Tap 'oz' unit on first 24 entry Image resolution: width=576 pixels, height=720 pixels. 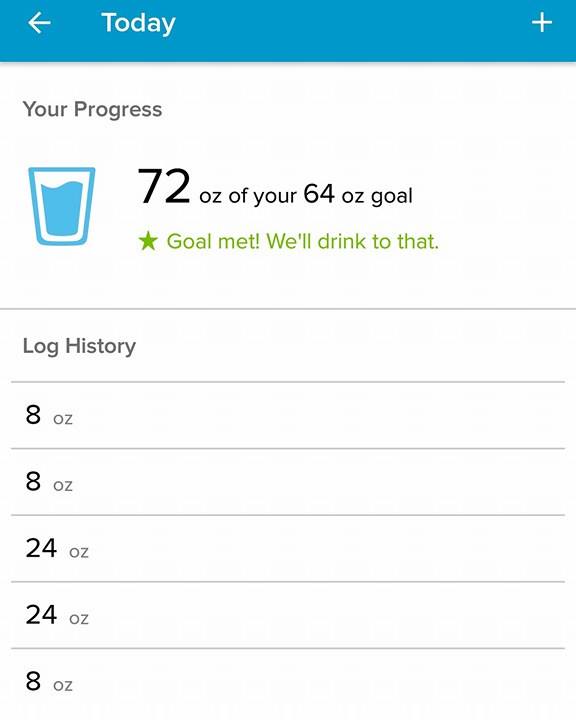pos(79,552)
